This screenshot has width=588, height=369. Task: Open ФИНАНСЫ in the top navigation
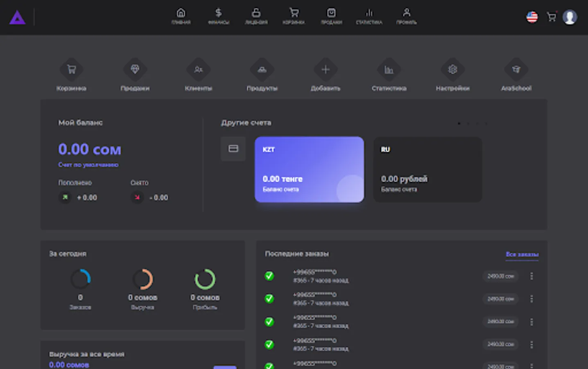point(219,16)
